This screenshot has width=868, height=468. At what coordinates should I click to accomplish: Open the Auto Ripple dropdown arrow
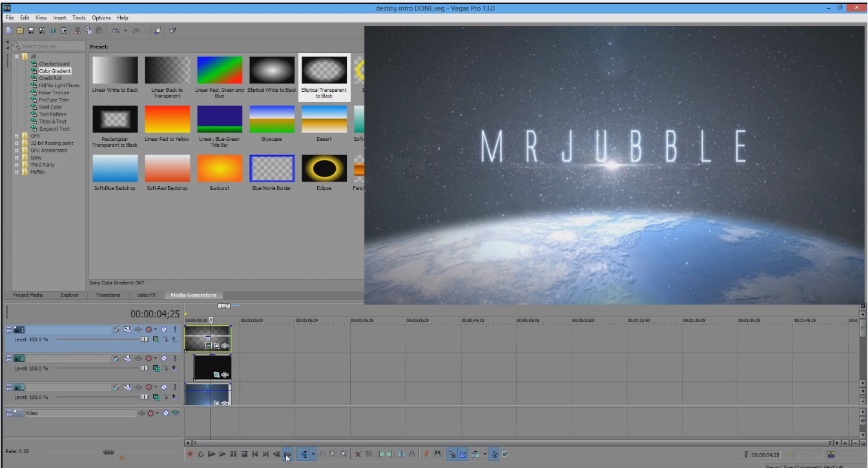click(485, 454)
